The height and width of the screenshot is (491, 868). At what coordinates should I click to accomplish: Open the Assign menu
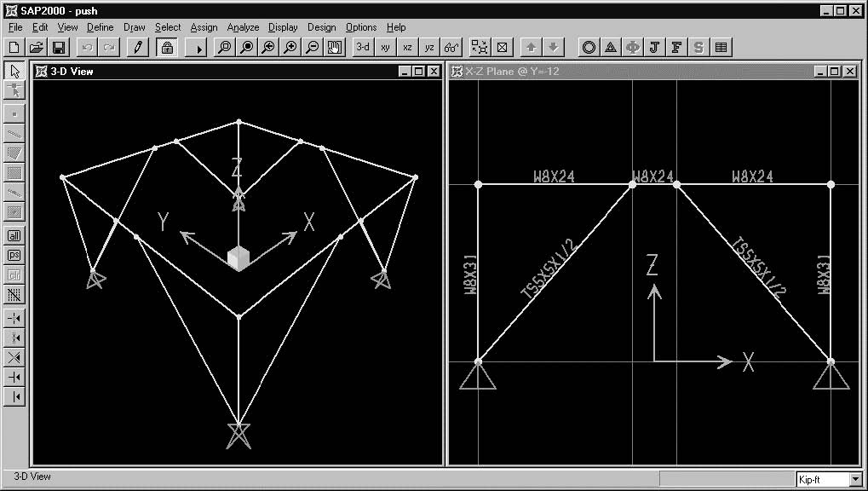coord(204,27)
